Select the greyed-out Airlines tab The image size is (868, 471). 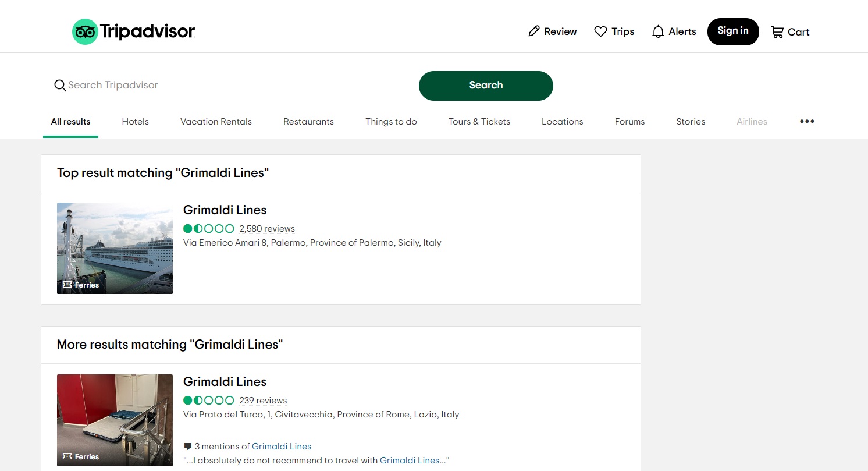pos(752,122)
